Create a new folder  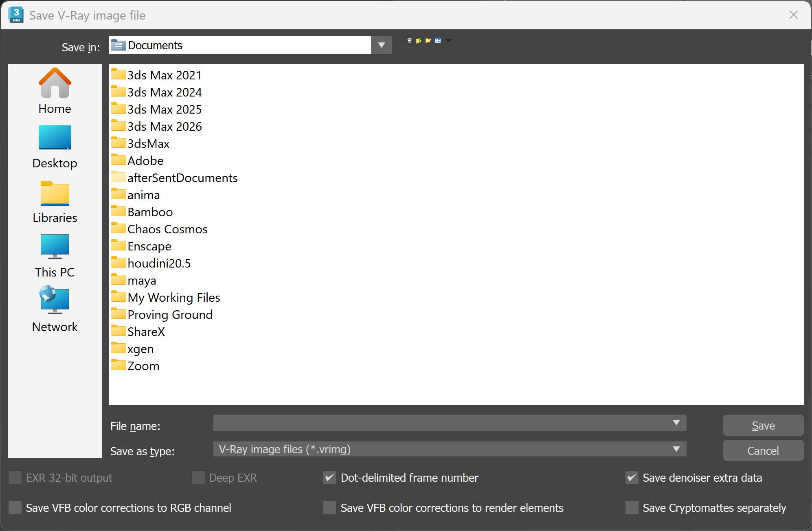coord(428,40)
